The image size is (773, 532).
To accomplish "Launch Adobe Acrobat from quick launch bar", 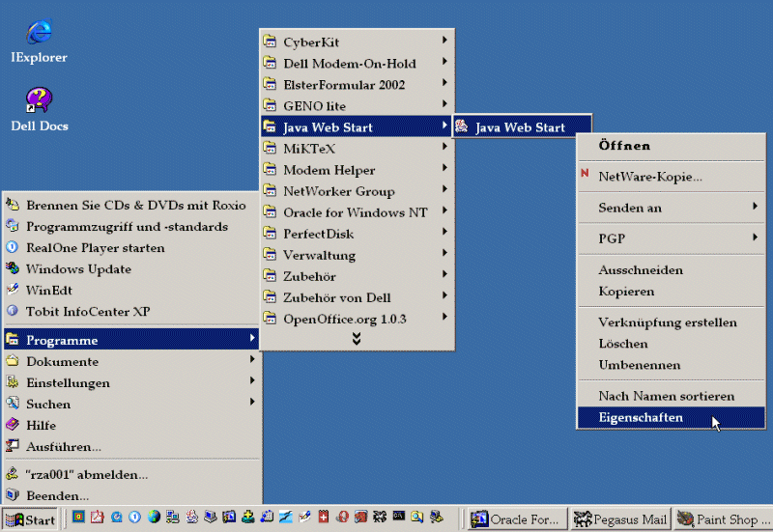I will [x=98, y=517].
